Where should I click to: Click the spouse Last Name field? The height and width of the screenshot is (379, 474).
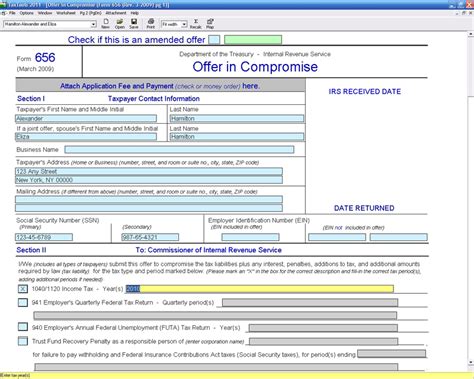pos(237,137)
